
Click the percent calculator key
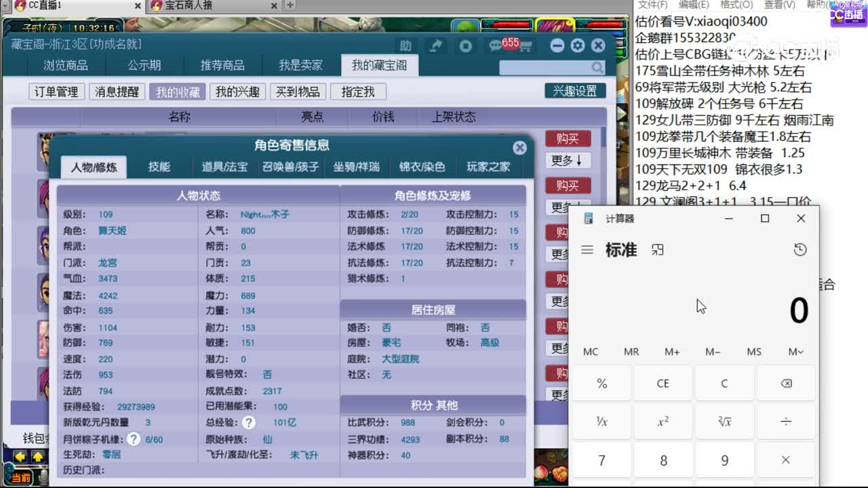[601, 384]
